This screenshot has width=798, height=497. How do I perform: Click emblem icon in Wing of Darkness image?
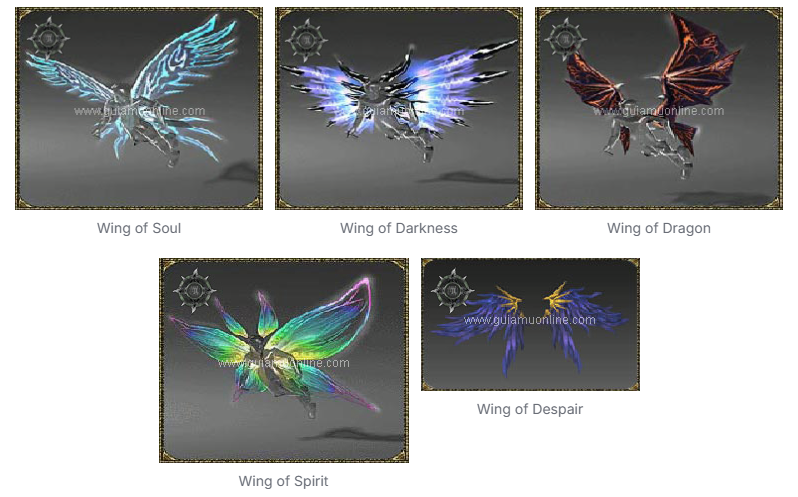pos(307,39)
